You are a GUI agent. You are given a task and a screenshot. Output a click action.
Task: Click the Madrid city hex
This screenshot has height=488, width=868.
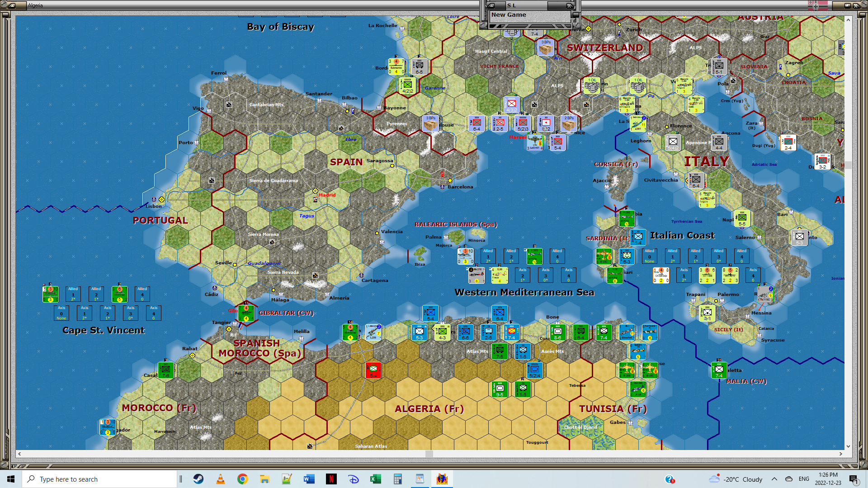315,191
